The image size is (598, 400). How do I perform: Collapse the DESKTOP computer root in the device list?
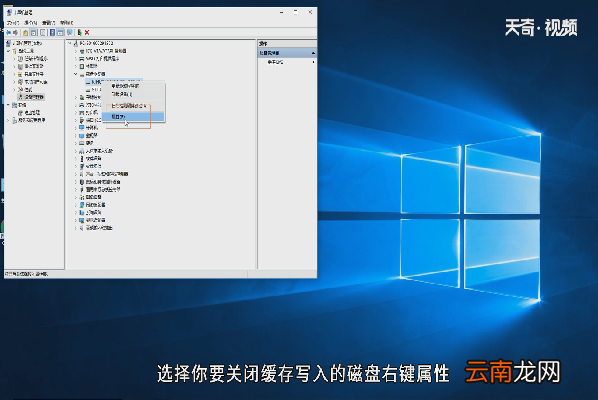70,43
